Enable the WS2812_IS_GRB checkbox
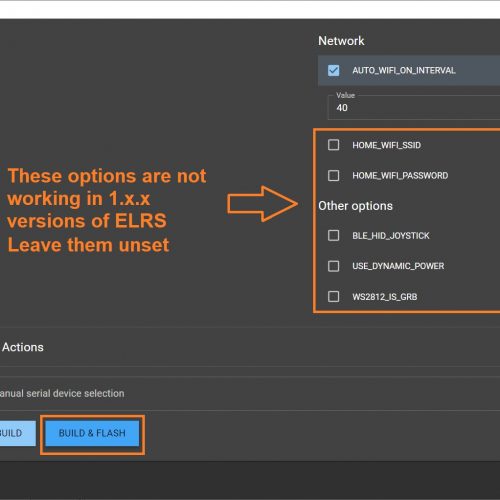 click(333, 296)
